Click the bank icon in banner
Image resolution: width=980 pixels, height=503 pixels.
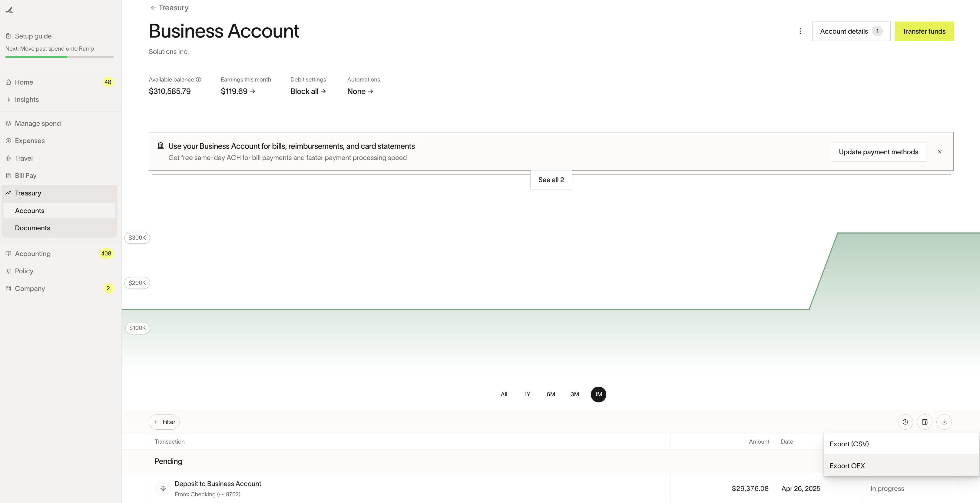pyautogui.click(x=161, y=146)
